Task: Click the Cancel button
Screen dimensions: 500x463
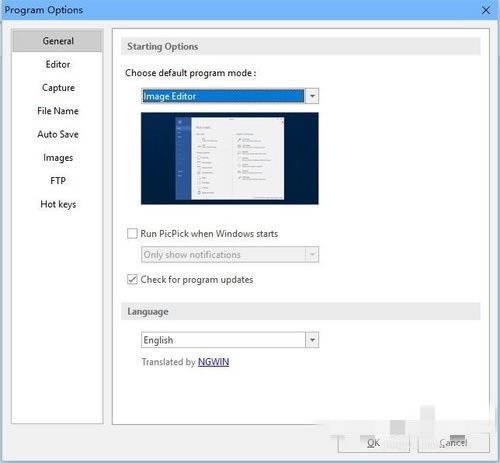Action: 454,443
